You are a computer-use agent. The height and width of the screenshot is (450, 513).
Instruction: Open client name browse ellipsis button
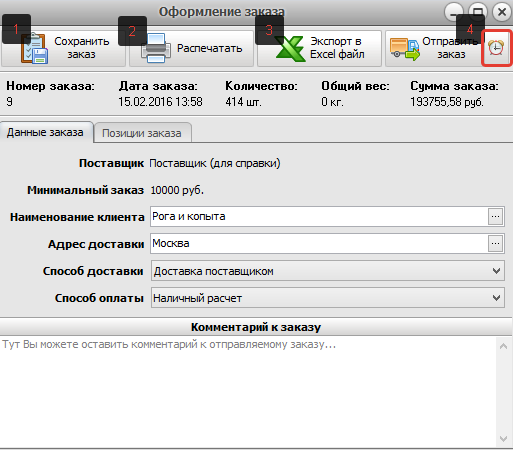coord(495,217)
